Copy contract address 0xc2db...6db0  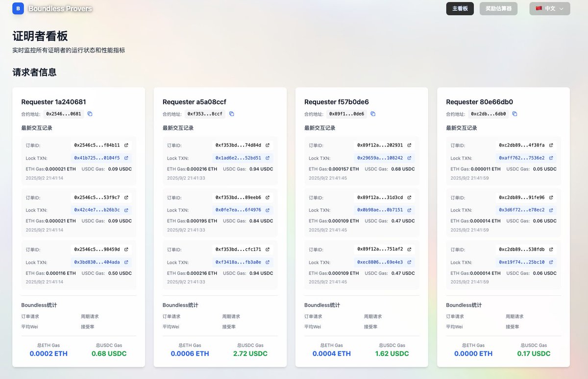514,114
